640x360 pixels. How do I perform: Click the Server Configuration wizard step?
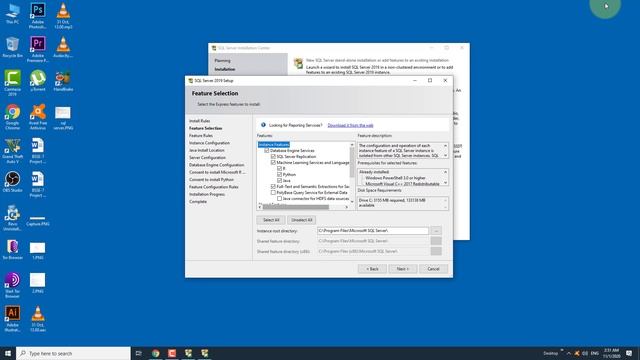(207, 158)
